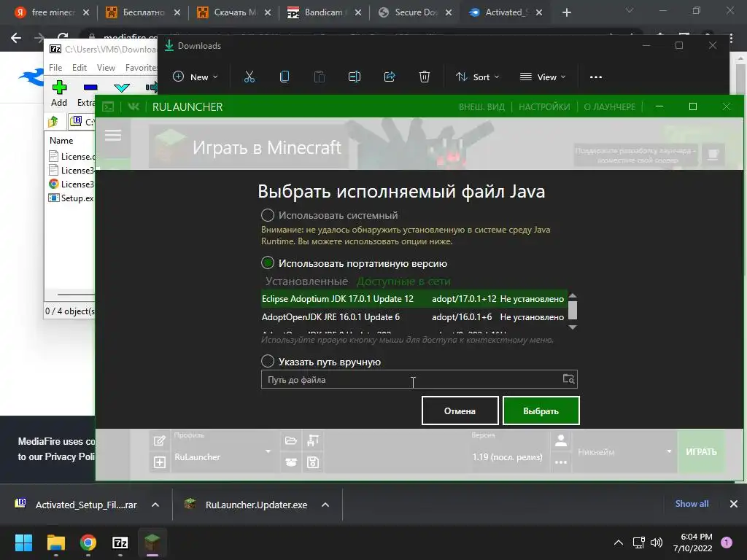
Task: Click the account person icon in launcher
Action: pos(561,440)
